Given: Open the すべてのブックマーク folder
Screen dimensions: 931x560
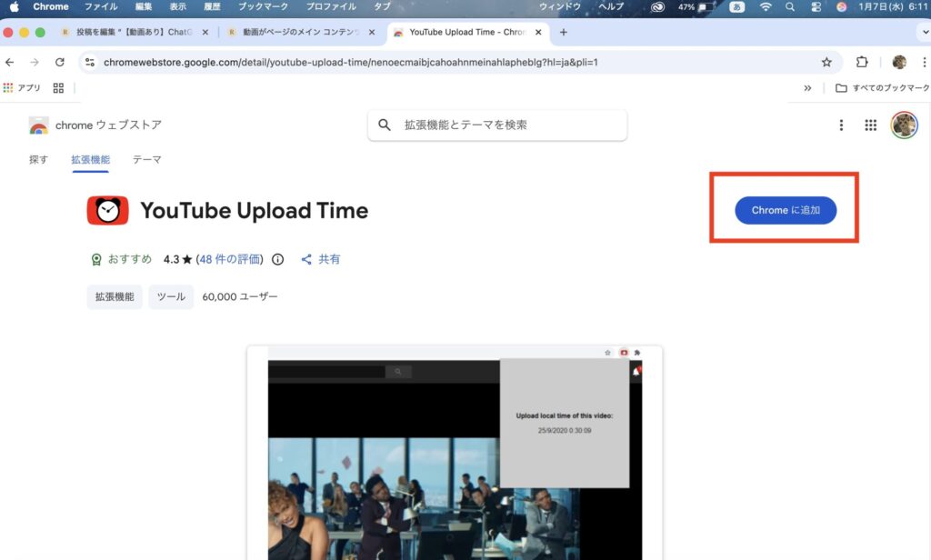Looking at the screenshot, I should (x=882, y=88).
